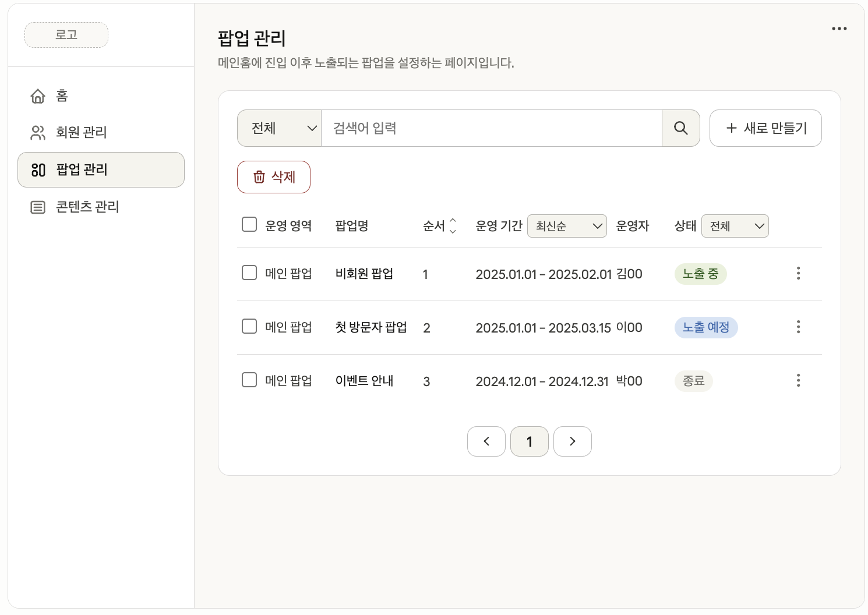Click the 운영 영역 column header
The height and width of the screenshot is (615, 868).
point(288,226)
